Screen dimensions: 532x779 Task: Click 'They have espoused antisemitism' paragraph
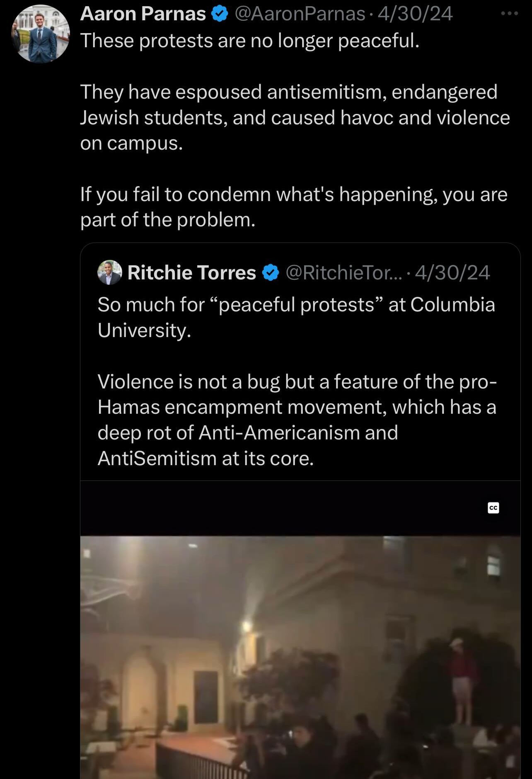pyautogui.click(x=295, y=117)
